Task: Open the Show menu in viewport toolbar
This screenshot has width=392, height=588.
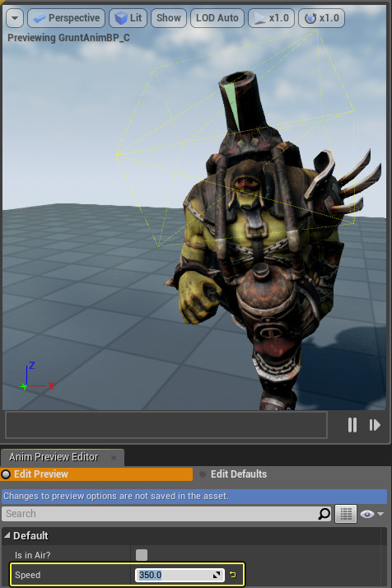Action: 169,18
